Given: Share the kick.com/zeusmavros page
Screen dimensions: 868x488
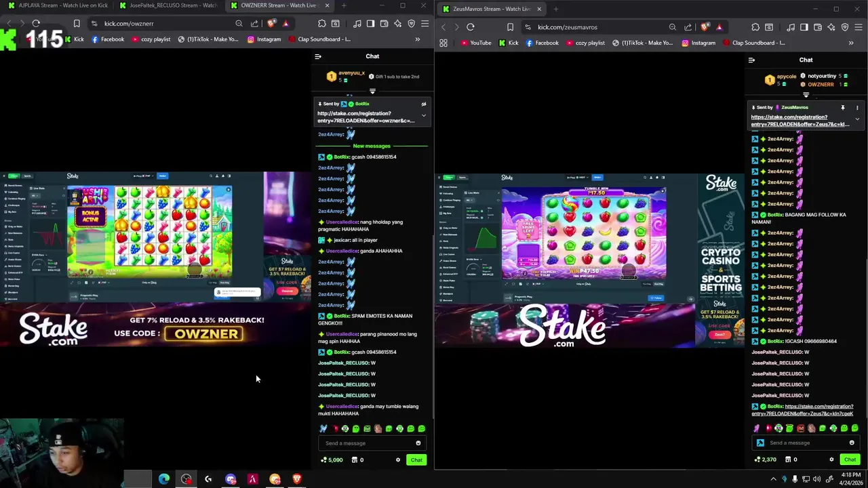Looking at the screenshot, I should pyautogui.click(x=688, y=27).
